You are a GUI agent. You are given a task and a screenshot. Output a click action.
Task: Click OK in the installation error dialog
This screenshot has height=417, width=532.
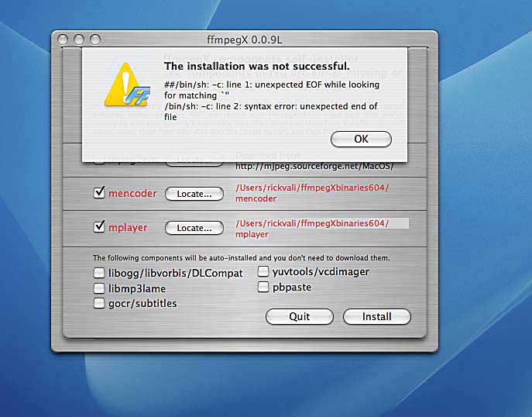click(x=361, y=140)
